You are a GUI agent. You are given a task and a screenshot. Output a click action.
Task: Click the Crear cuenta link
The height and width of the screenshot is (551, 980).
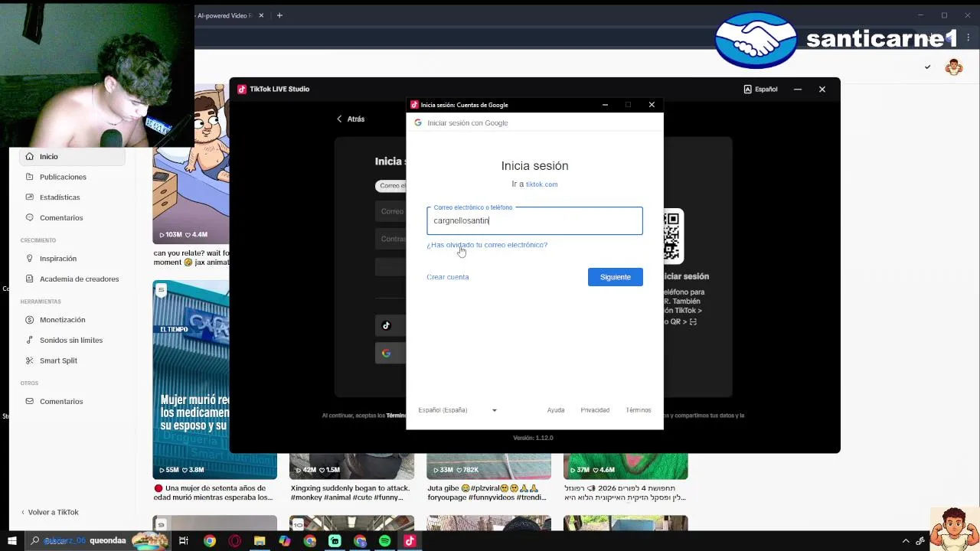pyautogui.click(x=448, y=277)
